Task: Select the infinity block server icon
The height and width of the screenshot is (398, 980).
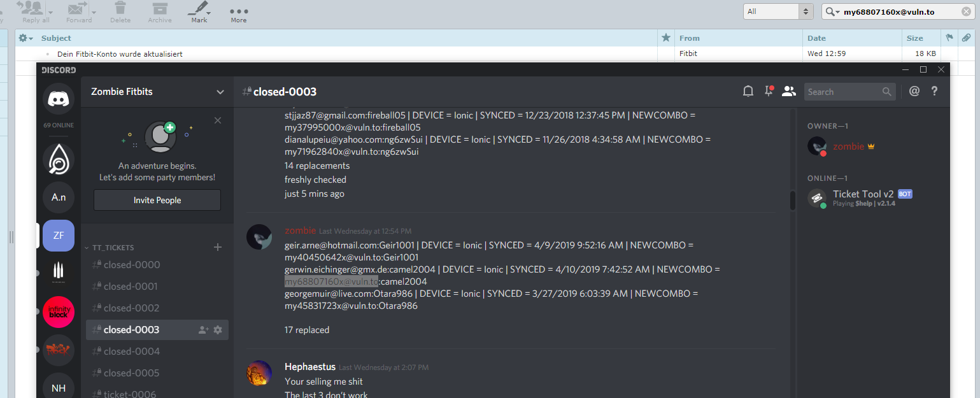Action: pos(59,312)
